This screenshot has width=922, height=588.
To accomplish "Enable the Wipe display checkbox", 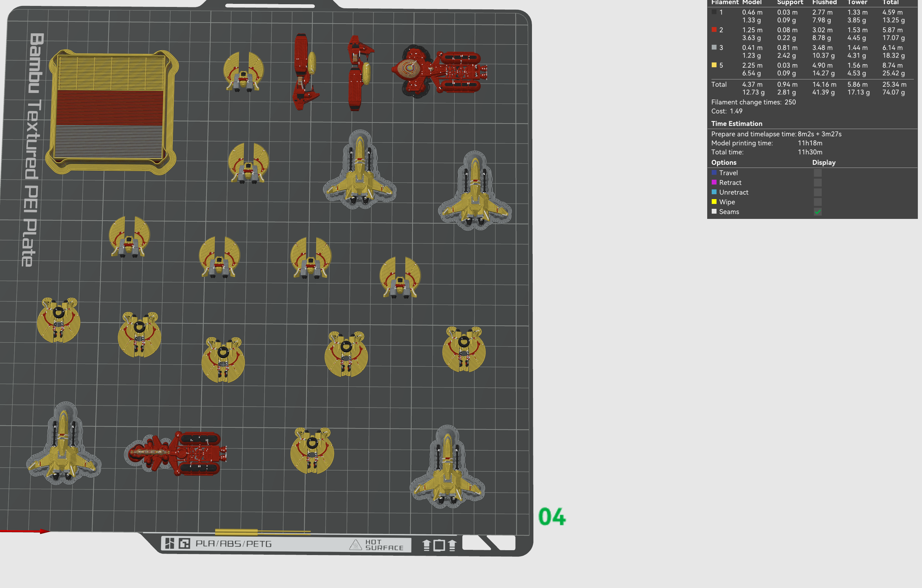I will point(818,202).
